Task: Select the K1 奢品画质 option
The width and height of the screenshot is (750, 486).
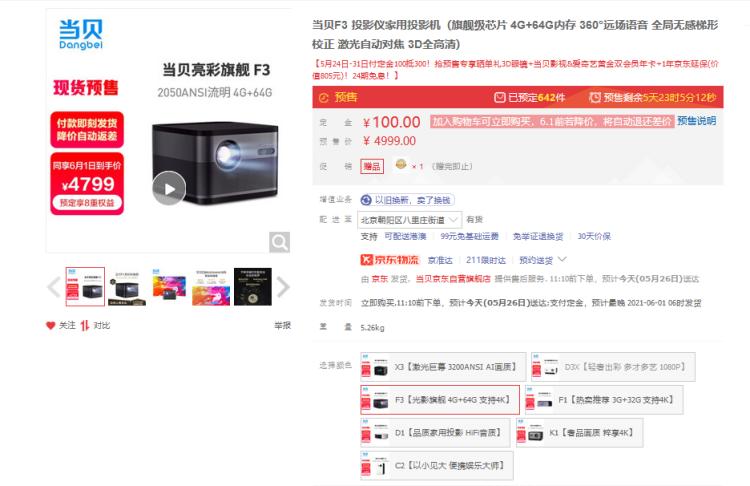Action: coord(579,432)
